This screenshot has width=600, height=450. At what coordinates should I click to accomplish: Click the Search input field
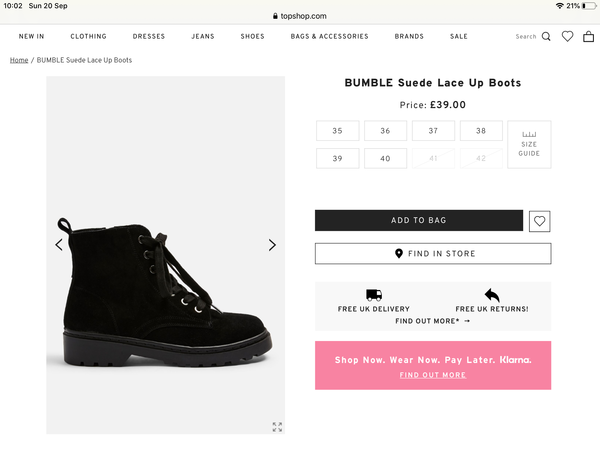pyautogui.click(x=526, y=37)
